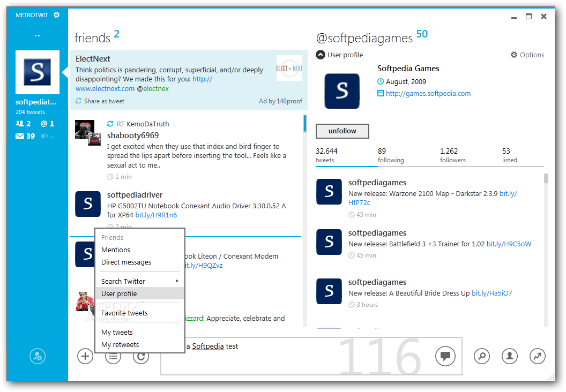The width and height of the screenshot is (566, 392).
Task: Open bit.ly/H9C5oW Battlefield 3 trainer link
Action: (x=509, y=244)
